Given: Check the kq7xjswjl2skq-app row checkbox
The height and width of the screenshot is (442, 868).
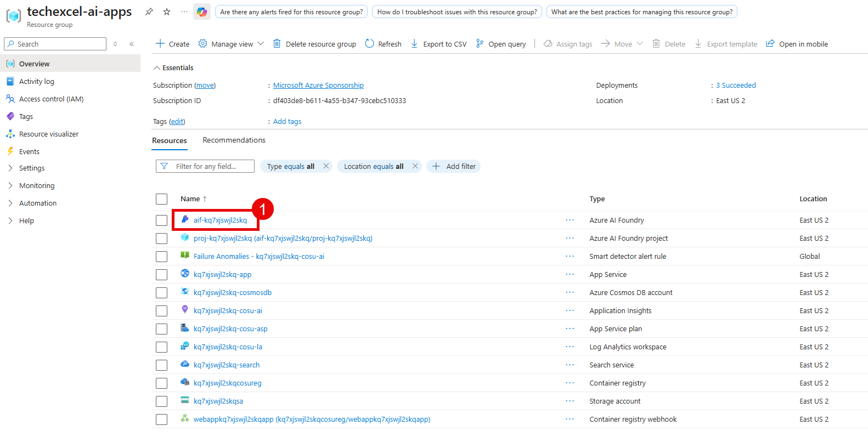Looking at the screenshot, I should [161, 275].
